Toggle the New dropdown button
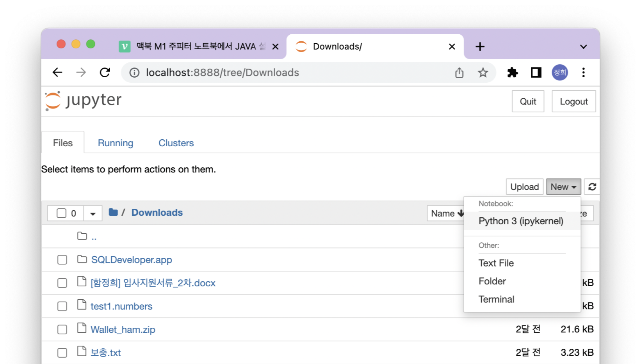Image resolution: width=641 pixels, height=364 pixels. [563, 187]
